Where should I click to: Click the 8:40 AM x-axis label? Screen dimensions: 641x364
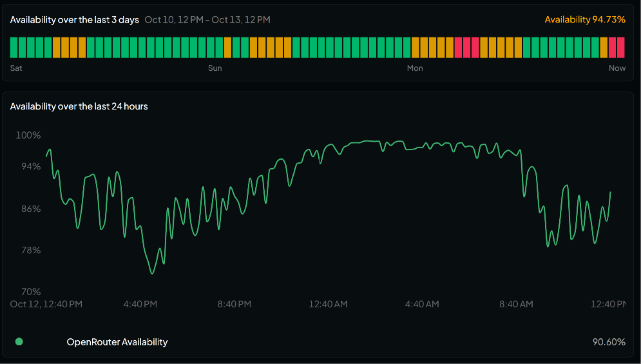pyautogui.click(x=516, y=304)
